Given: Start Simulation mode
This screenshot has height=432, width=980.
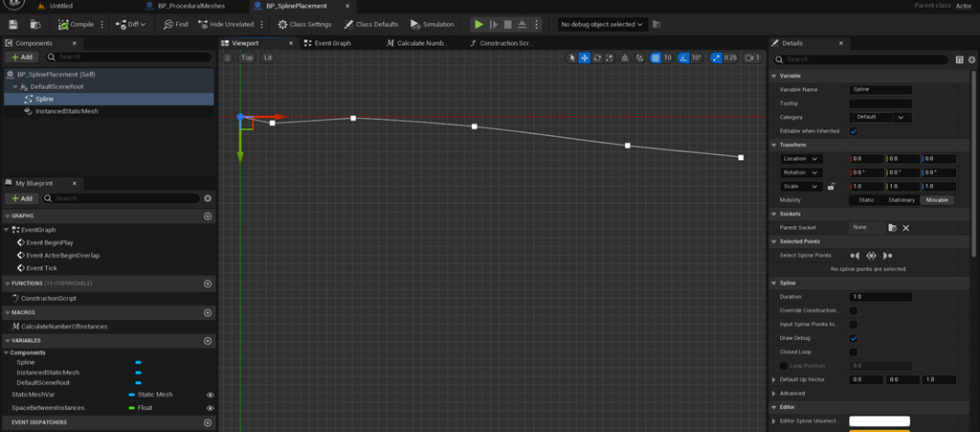Looking at the screenshot, I should (x=432, y=24).
